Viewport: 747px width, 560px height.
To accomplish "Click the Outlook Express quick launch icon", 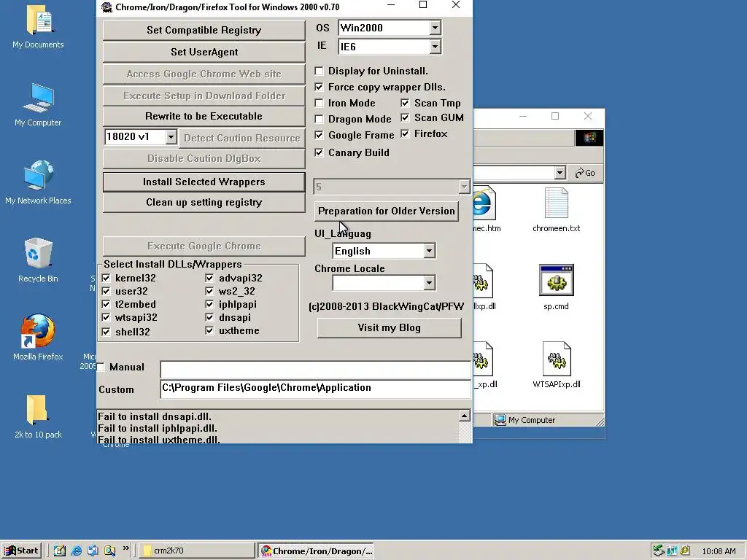I will (93, 551).
